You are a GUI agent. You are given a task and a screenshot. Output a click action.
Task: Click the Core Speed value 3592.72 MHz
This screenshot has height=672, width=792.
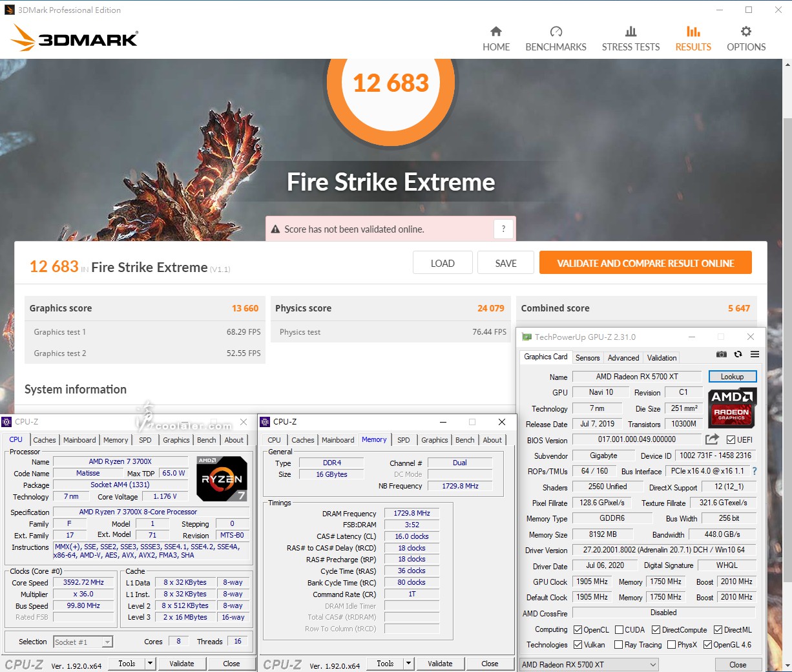(x=83, y=582)
